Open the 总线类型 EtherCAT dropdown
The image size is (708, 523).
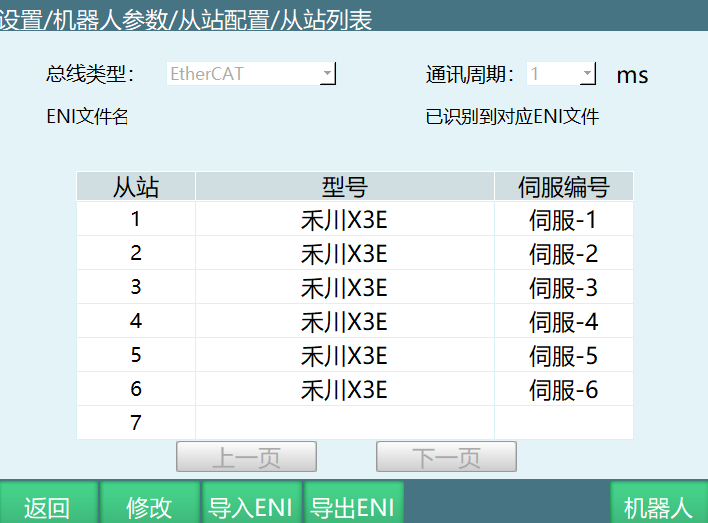coord(251,74)
